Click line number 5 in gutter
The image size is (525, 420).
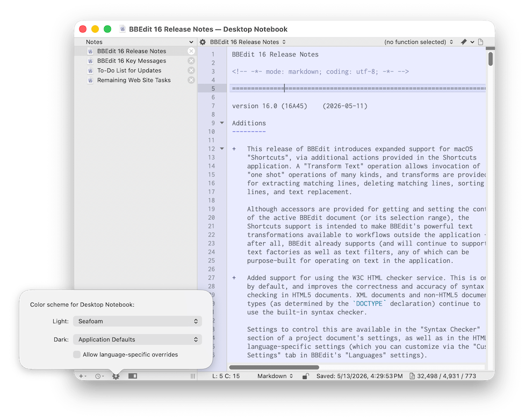point(213,89)
